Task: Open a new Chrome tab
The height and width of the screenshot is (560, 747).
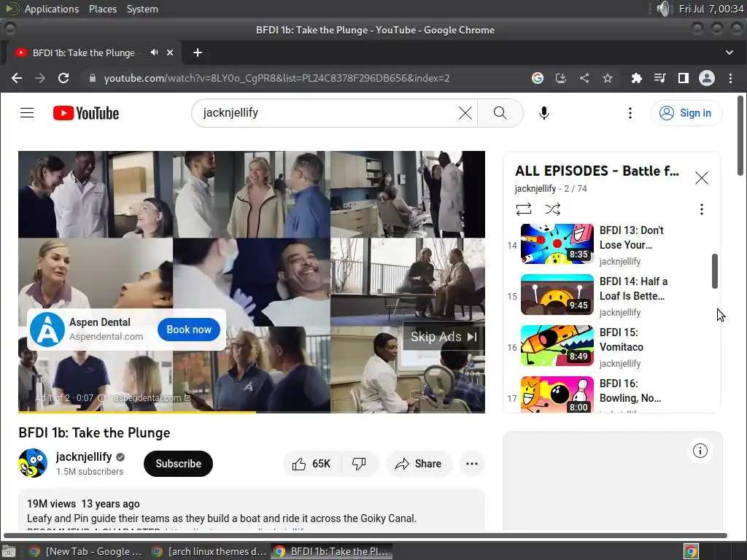Action: click(198, 52)
